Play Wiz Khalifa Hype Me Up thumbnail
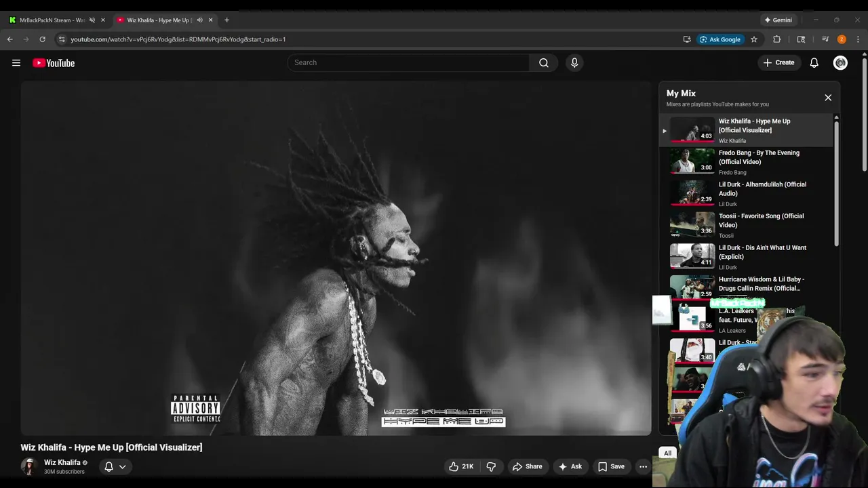 tap(692, 129)
